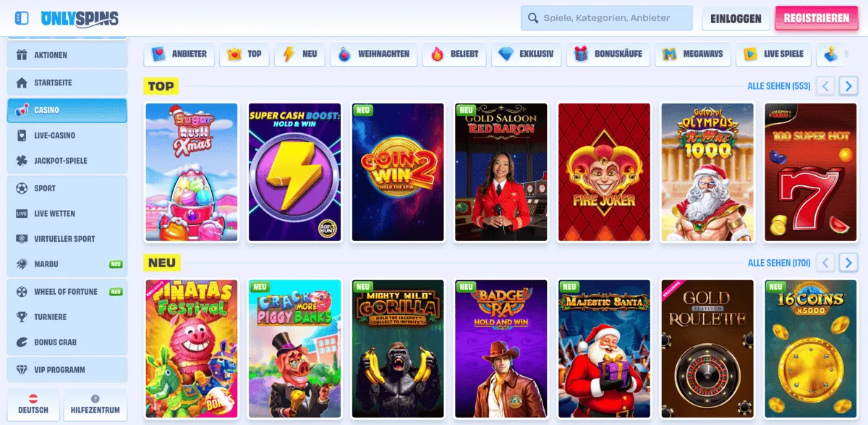The width and height of the screenshot is (868, 425).
Task: Open Super Cash Boost game
Action: 294,172
